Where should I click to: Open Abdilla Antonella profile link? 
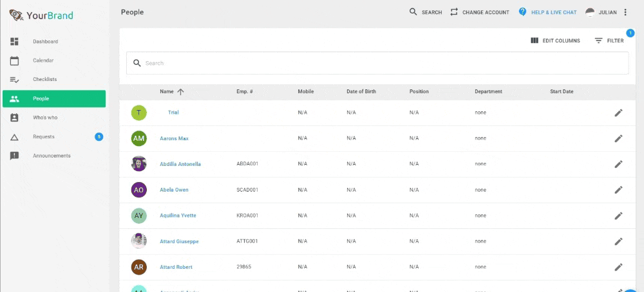pos(180,164)
